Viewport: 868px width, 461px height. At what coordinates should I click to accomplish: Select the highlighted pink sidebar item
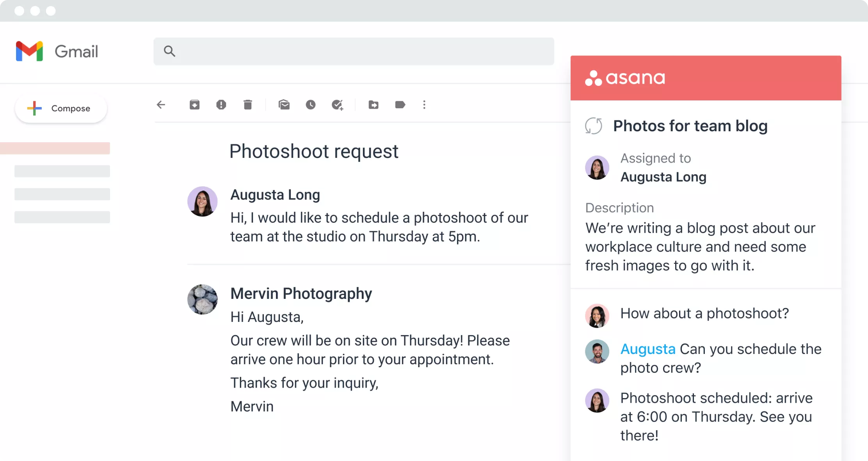(55, 148)
